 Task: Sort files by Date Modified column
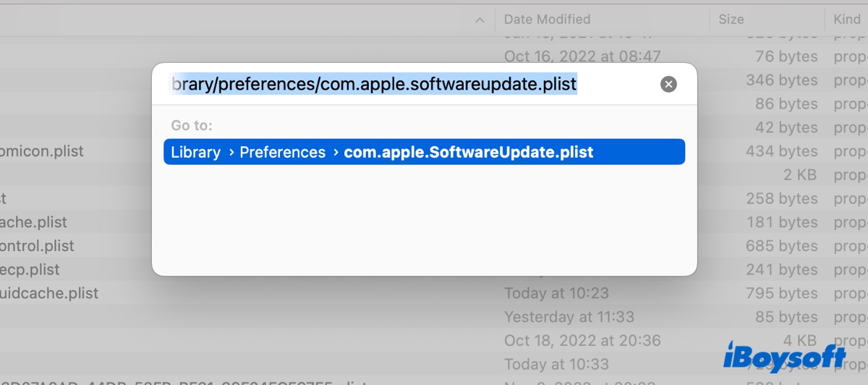point(547,20)
